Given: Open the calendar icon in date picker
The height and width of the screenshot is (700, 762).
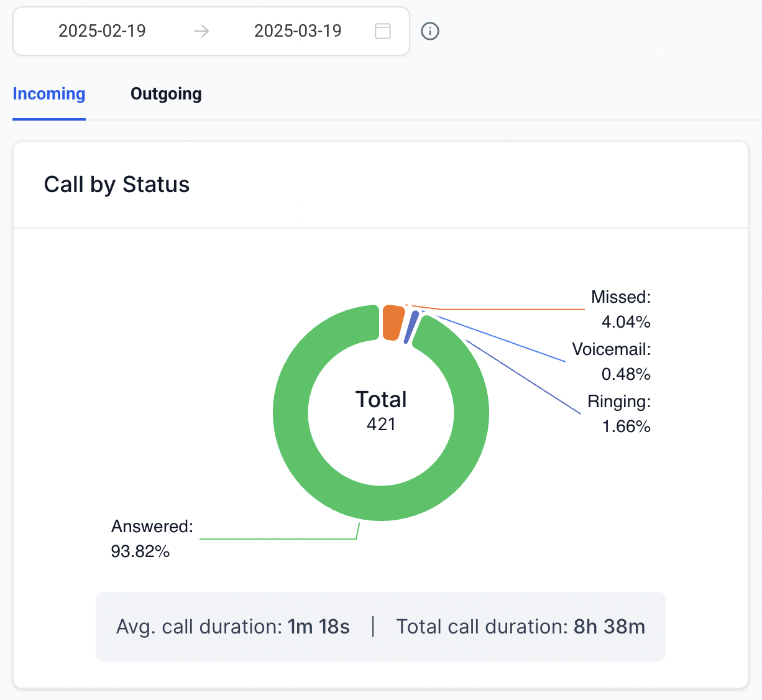Looking at the screenshot, I should click(x=383, y=31).
